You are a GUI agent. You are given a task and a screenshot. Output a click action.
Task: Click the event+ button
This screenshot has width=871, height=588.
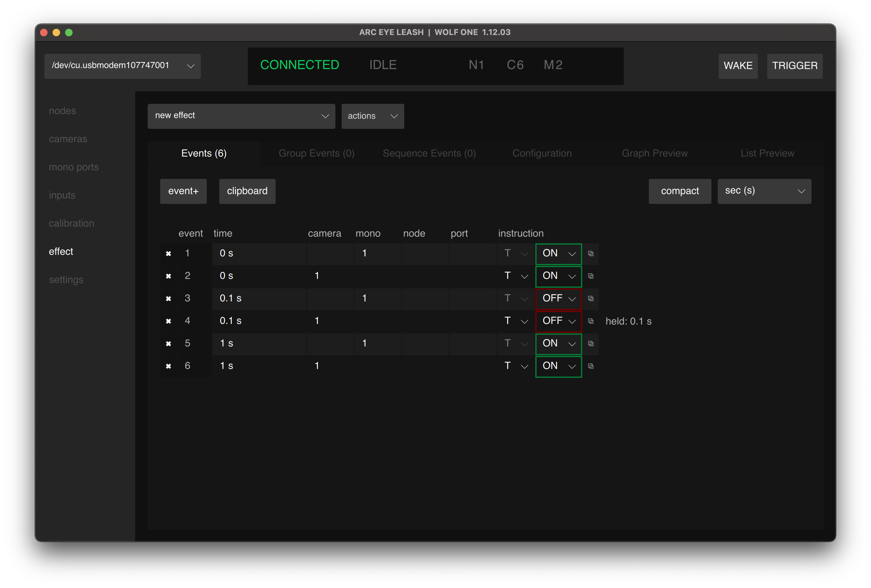tap(183, 191)
